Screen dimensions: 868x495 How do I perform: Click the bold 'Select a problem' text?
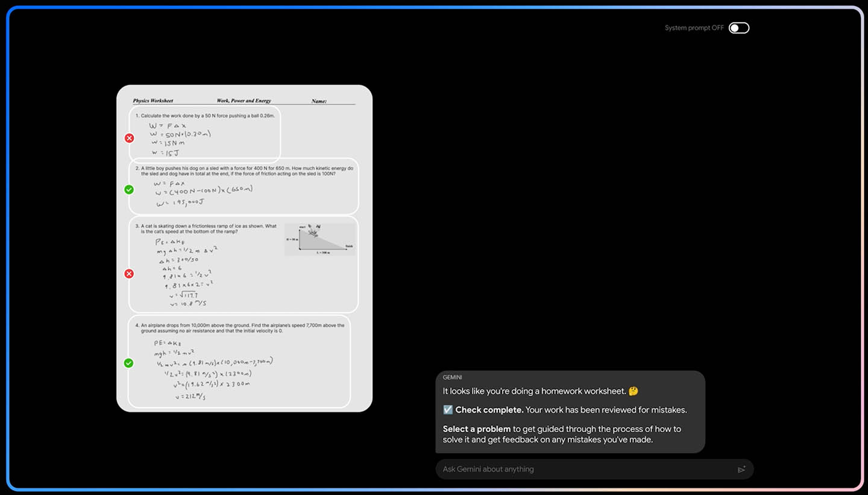point(477,429)
